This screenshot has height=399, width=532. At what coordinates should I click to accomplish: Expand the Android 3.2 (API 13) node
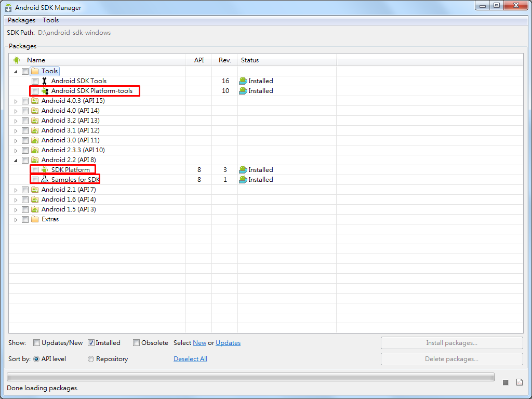(16, 121)
